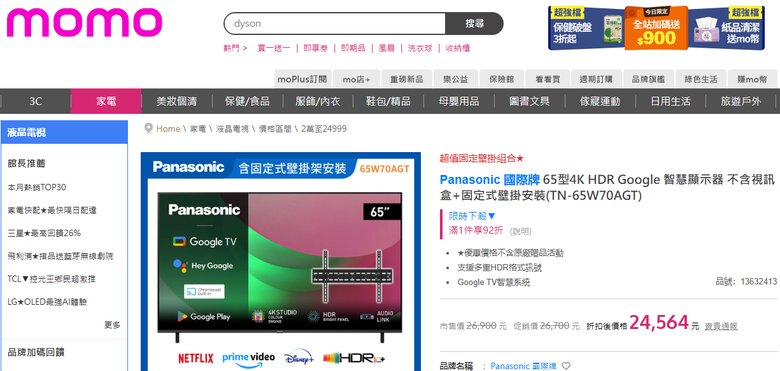Select the 旅遊戶外 category
This screenshot has height=371, width=780.
click(x=741, y=101)
